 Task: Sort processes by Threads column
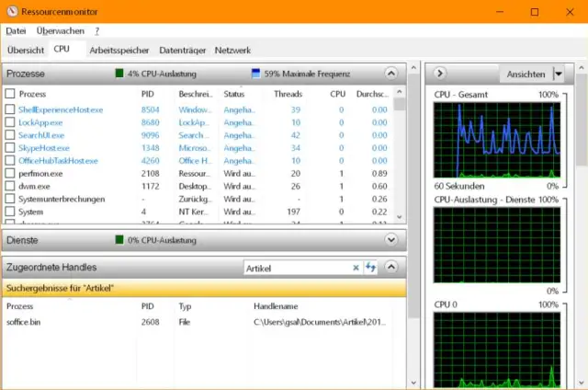(288, 94)
